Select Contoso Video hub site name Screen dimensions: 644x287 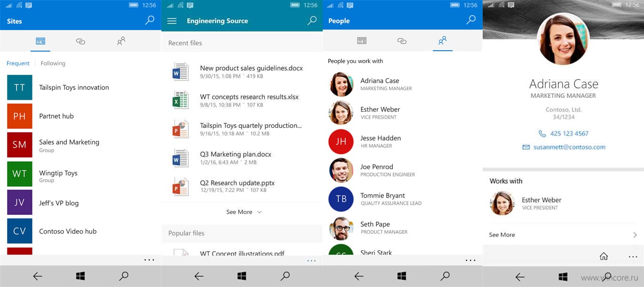68,231
